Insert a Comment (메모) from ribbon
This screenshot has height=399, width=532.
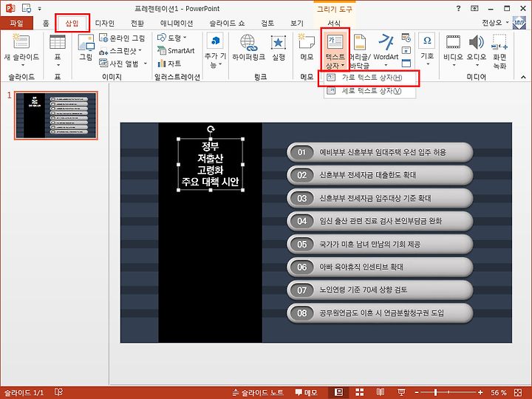(x=307, y=47)
